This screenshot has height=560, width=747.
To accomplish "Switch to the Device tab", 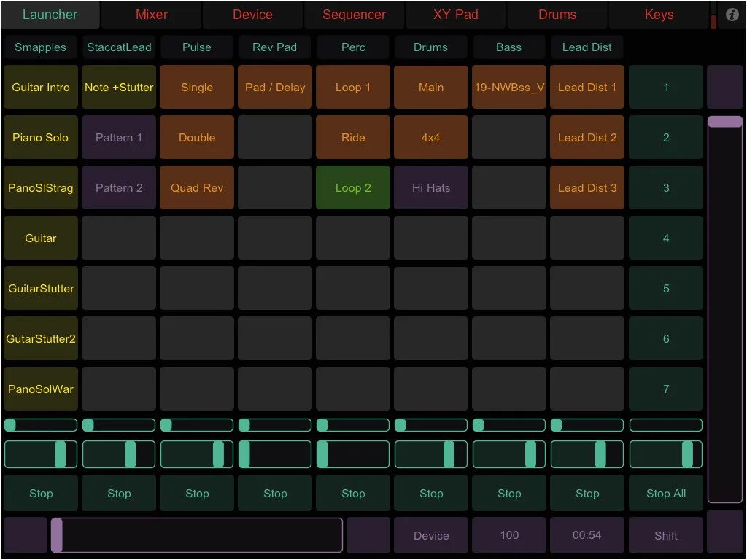I will pos(252,15).
